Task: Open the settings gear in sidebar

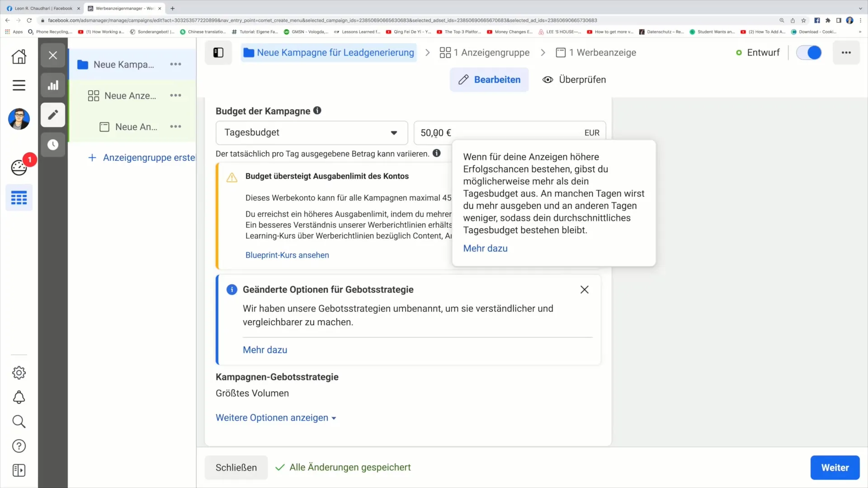Action: point(19,373)
